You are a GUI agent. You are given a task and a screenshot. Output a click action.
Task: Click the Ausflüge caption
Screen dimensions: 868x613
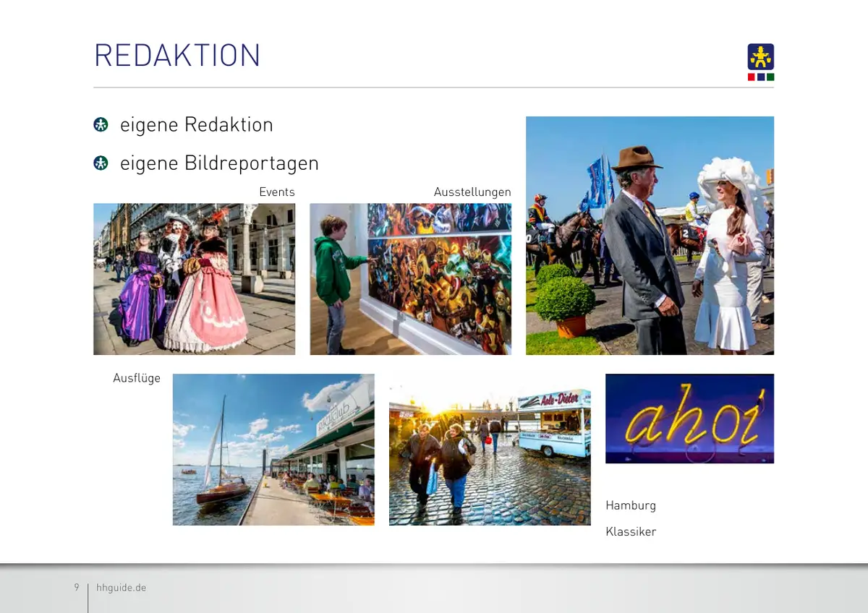pos(137,378)
